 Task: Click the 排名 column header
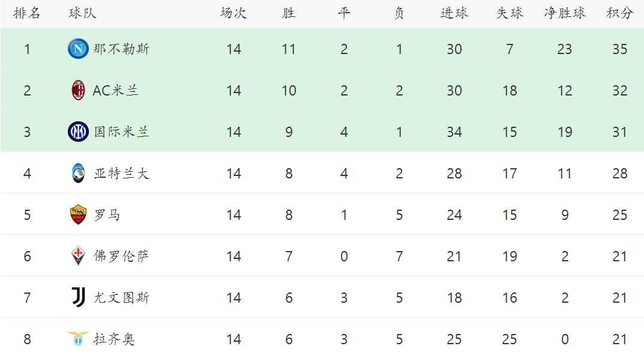coord(26,13)
